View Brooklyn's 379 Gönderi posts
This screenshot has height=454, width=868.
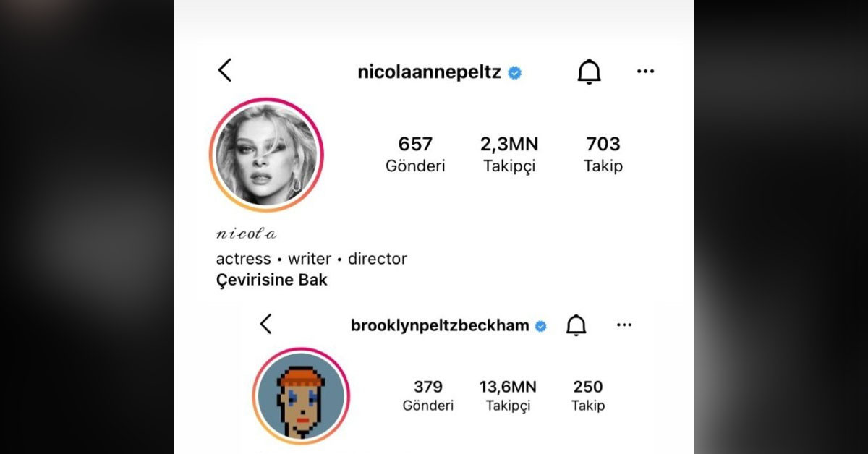pos(428,395)
